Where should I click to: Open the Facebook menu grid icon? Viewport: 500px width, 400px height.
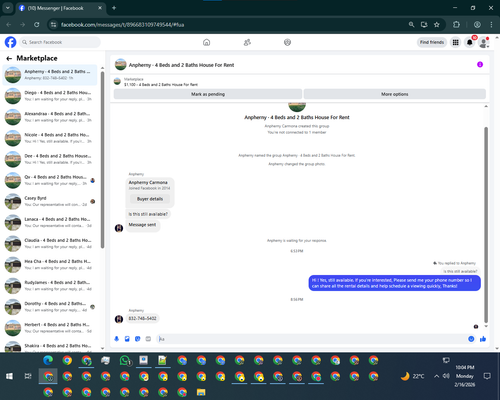click(455, 42)
